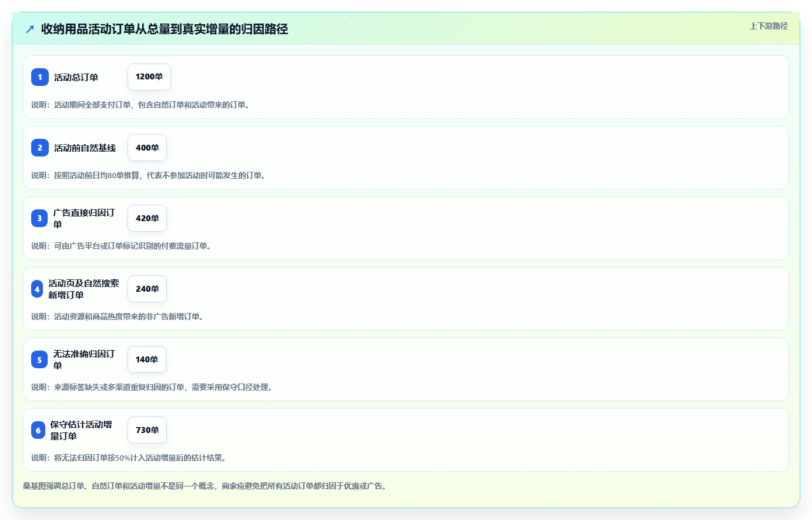The height and width of the screenshot is (520, 812).
Task: Click the 活动前自然基线 label
Action: pos(85,148)
